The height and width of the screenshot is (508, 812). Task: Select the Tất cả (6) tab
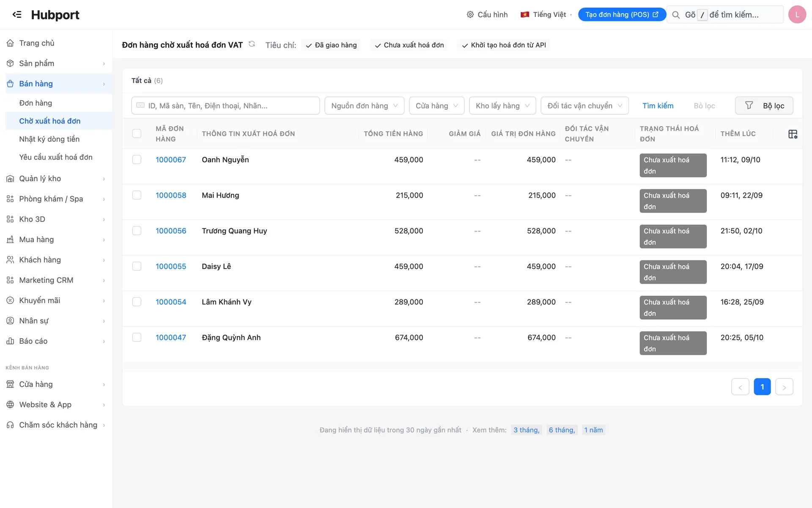[147, 80]
